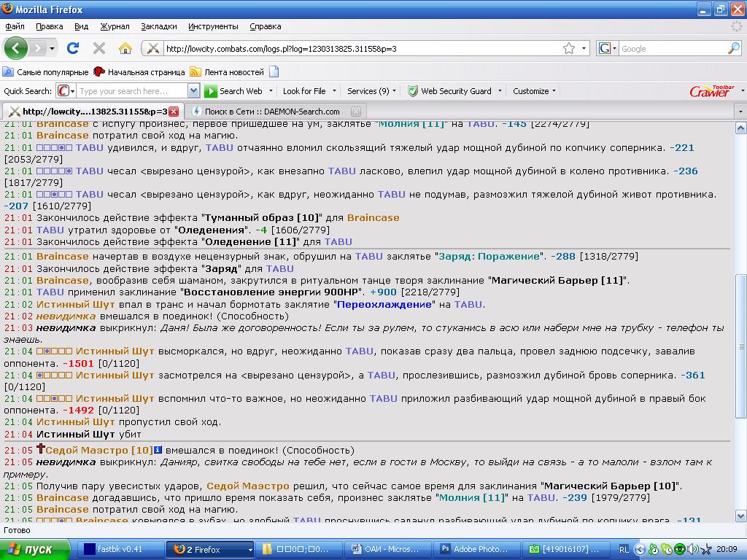Open the Customize toolbar menu
Image resolution: width=747 pixels, height=560 pixels.
click(x=534, y=91)
